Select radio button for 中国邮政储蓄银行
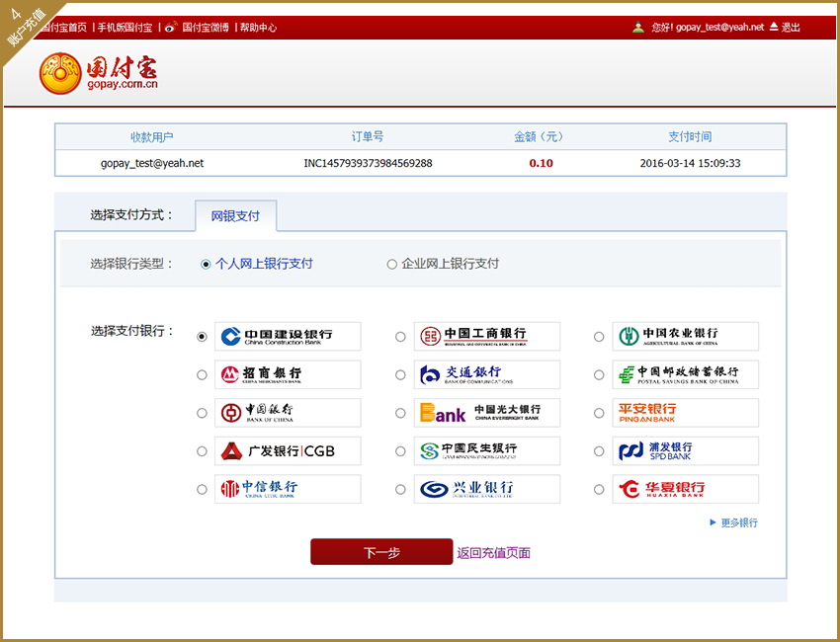The width and height of the screenshot is (840, 642). click(x=600, y=374)
